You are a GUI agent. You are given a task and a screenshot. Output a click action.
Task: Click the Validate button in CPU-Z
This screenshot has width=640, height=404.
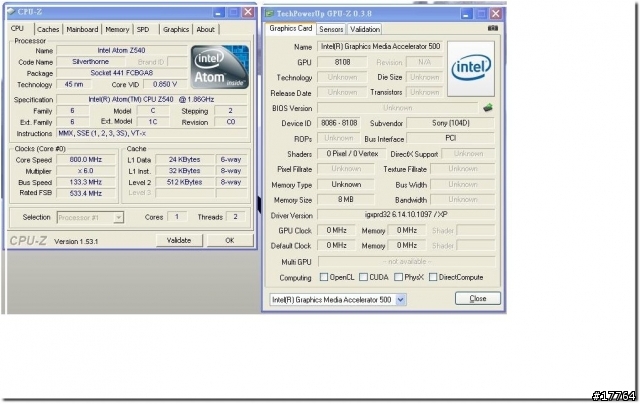(179, 240)
